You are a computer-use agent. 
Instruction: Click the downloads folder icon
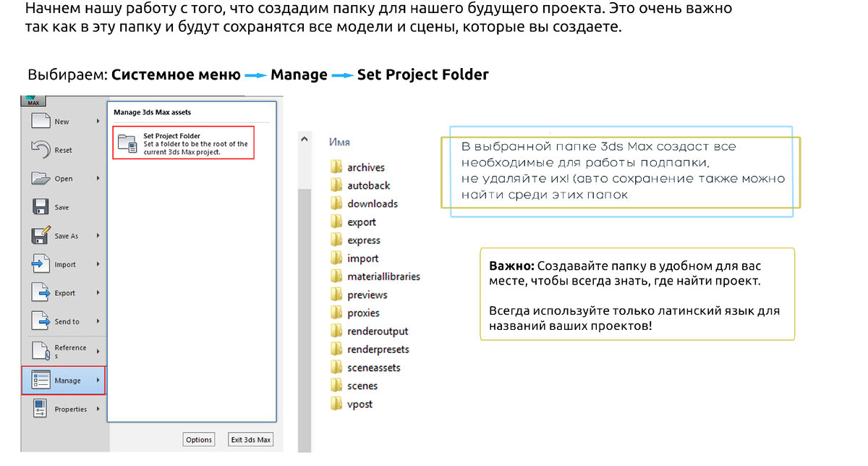[x=336, y=203]
